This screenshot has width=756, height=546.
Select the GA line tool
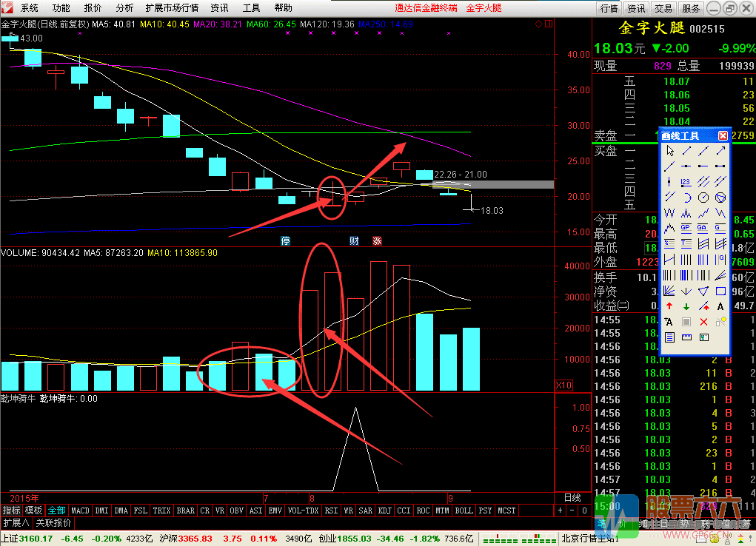[x=703, y=228]
